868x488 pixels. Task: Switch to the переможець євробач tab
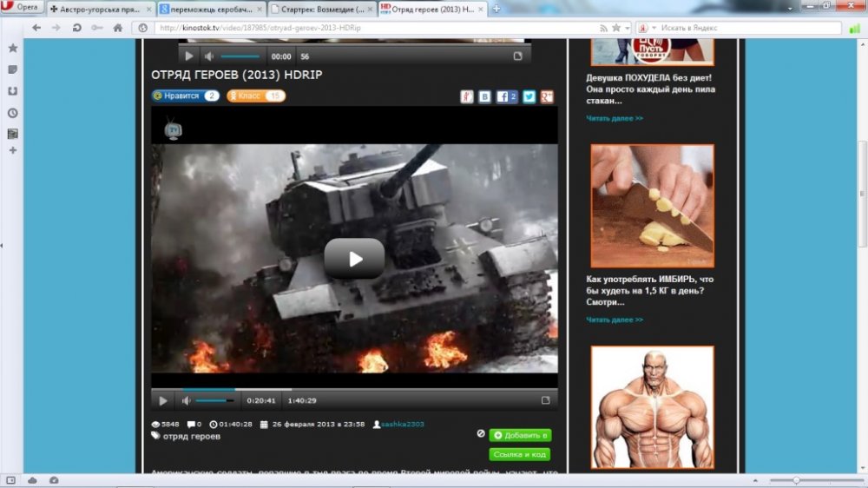point(211,9)
